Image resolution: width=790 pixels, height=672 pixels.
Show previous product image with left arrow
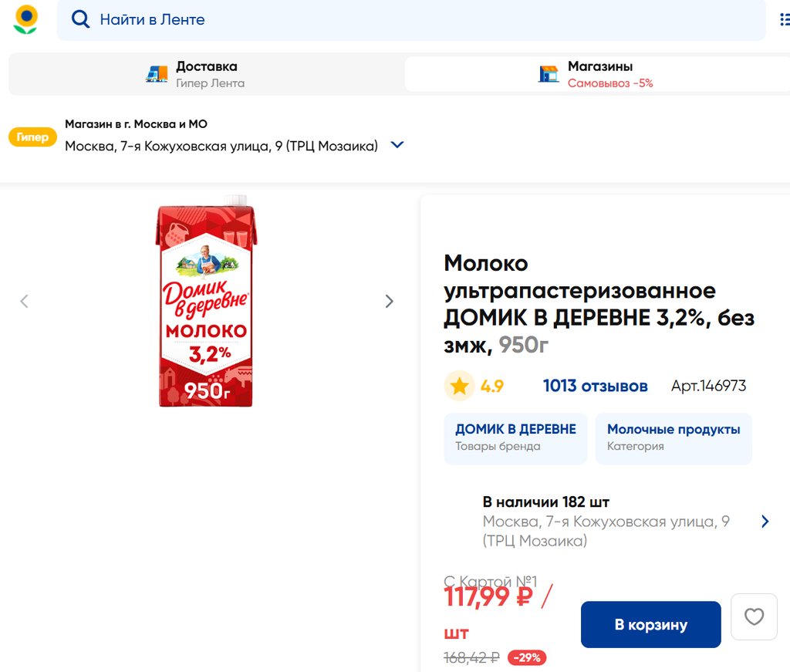coord(24,302)
